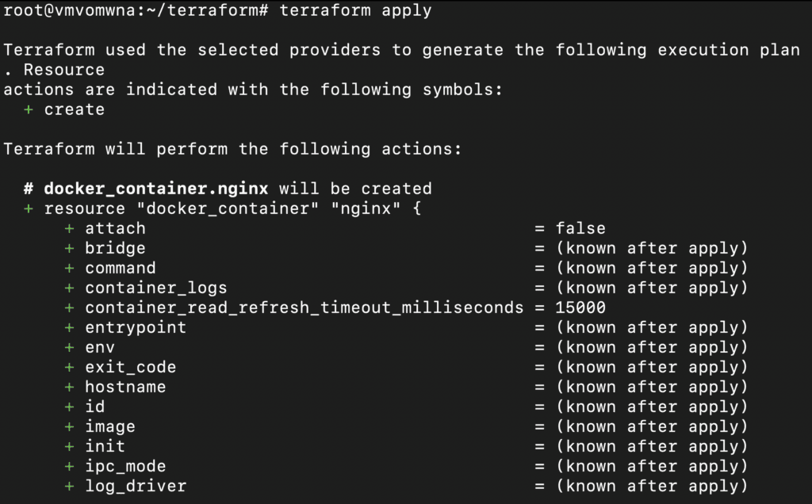Click the "ipc_mode" attribute name
812x504 pixels.
point(125,466)
